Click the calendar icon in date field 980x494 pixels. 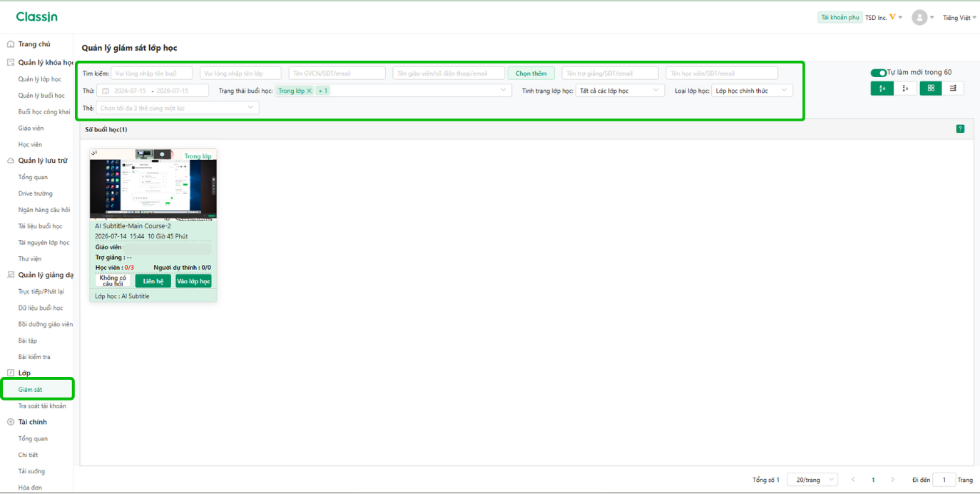tap(106, 91)
